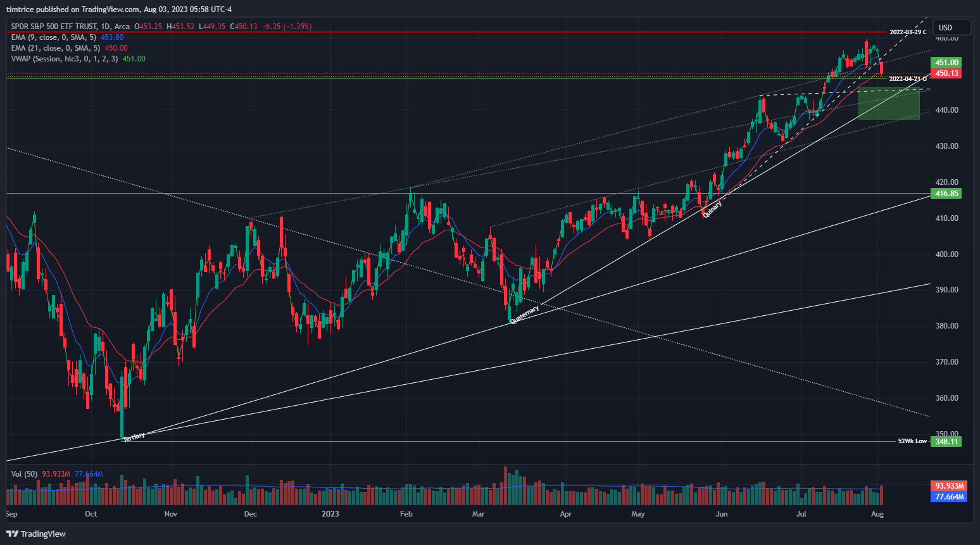980x545 pixels.
Task: Click the red 93.933M volume label
Action: (949, 486)
